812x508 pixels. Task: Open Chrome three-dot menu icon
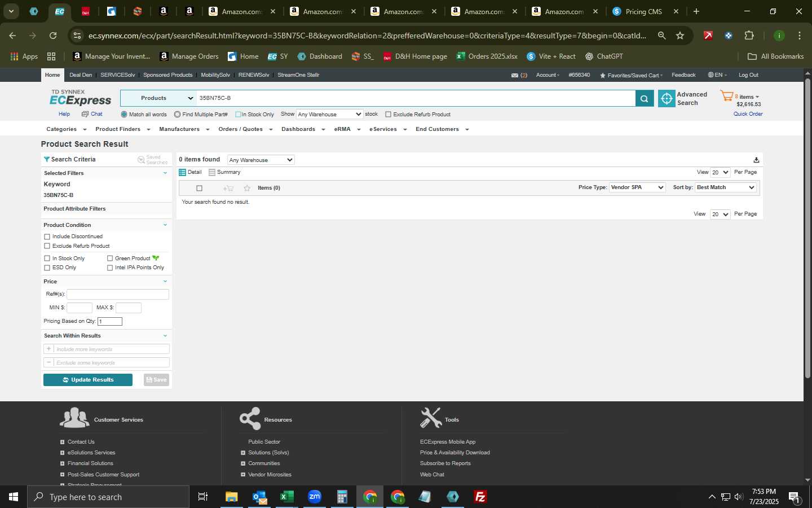point(800,36)
